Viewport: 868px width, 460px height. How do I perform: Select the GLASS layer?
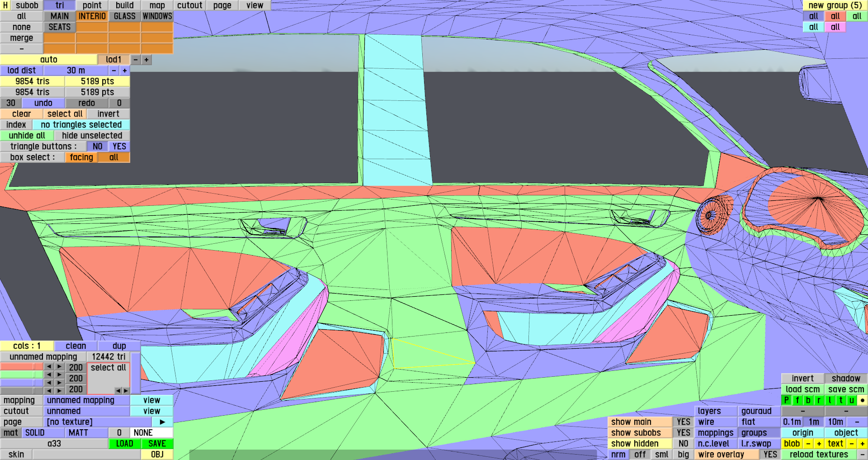pos(125,16)
